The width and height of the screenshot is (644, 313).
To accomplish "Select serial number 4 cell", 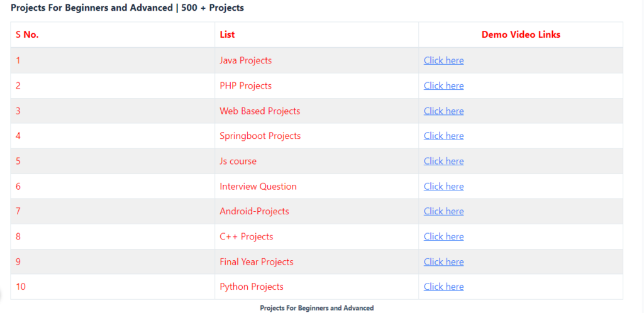I will [x=113, y=136].
